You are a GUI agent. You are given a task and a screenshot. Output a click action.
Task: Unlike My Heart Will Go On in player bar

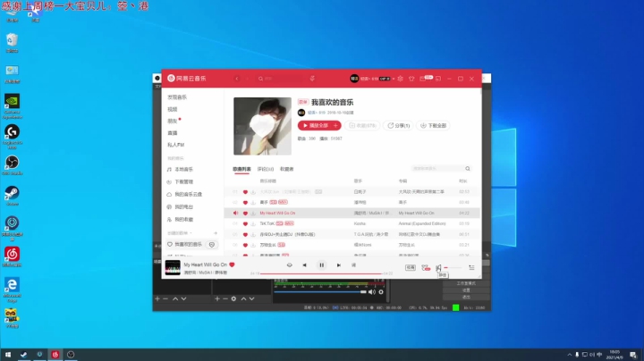click(232, 264)
